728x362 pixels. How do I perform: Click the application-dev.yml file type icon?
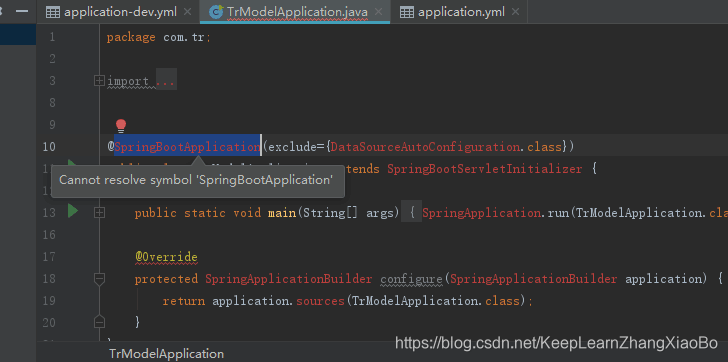coord(52,13)
